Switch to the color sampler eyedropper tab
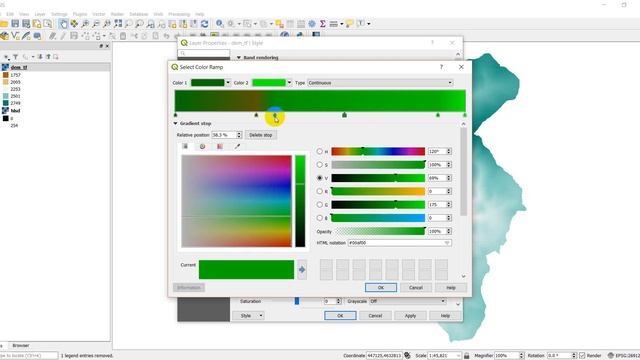Image resolution: width=640 pixels, height=360 pixels. pos(237,147)
